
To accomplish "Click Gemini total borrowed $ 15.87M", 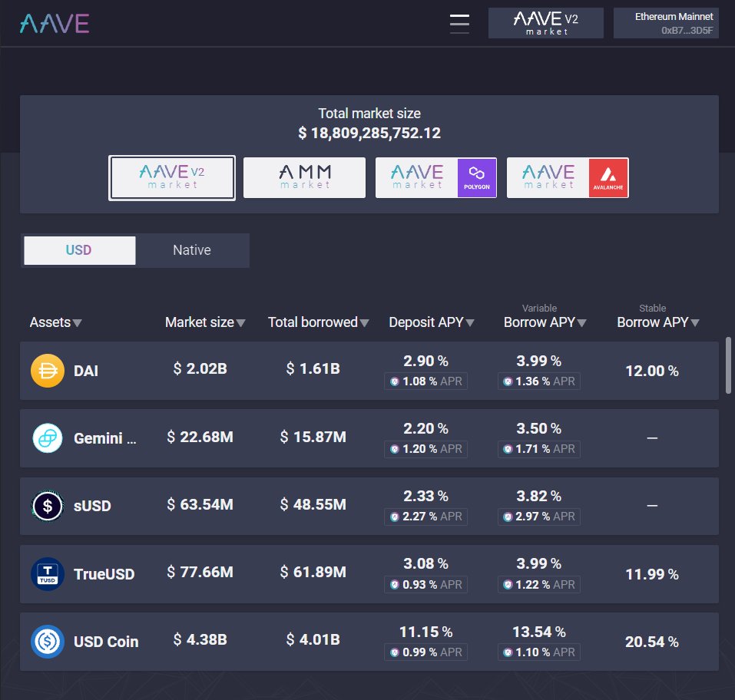I will (x=313, y=437).
